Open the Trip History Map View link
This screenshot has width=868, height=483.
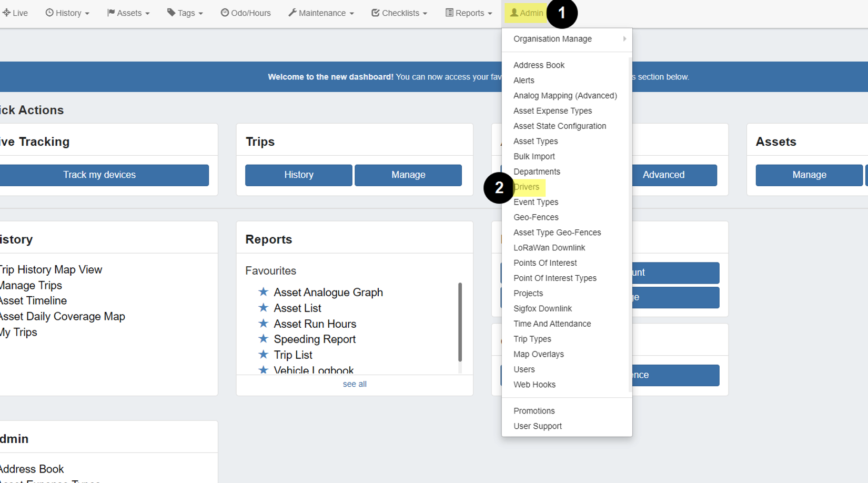coord(51,270)
